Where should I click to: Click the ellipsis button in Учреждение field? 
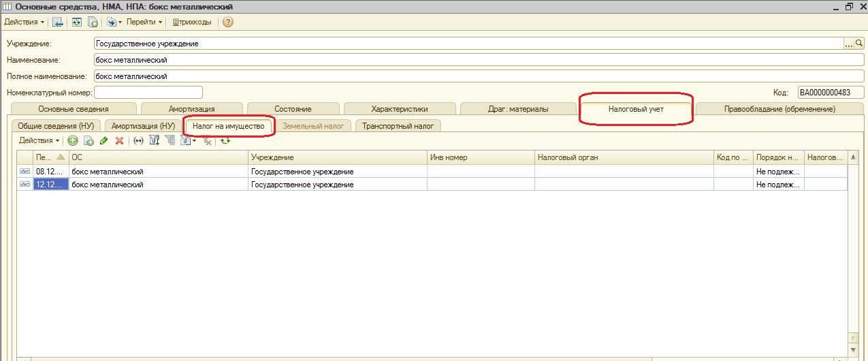click(x=848, y=44)
